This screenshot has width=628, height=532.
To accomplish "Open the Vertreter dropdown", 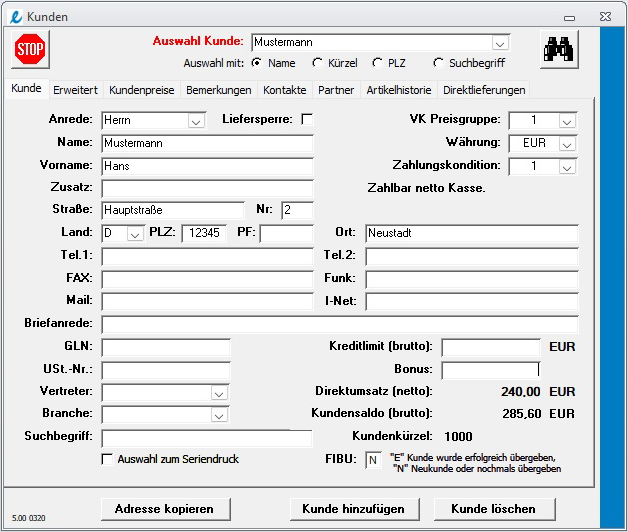I will [219, 393].
